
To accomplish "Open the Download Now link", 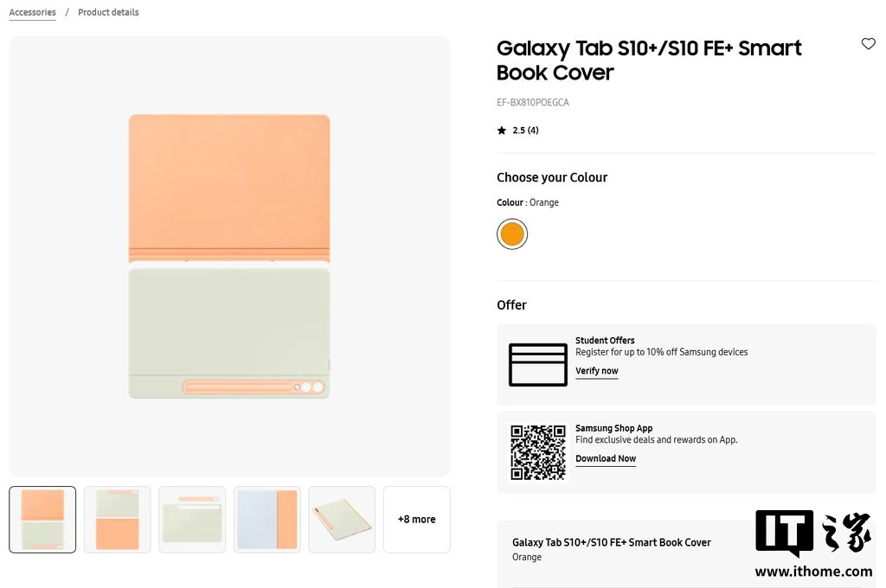I will coord(605,459).
